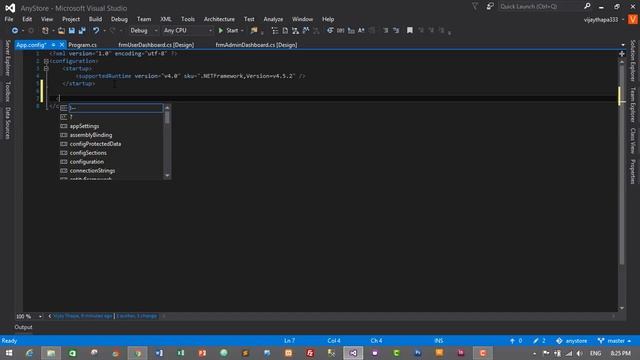The width and height of the screenshot is (640, 360).
Task: Open Internet Explorer from taskbar
Action: click(x=29, y=353)
